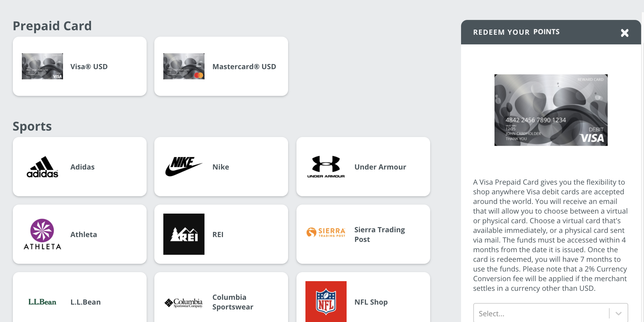Choose the Mastercard® USD prepaid option
This screenshot has height=322, width=644.
point(221,66)
